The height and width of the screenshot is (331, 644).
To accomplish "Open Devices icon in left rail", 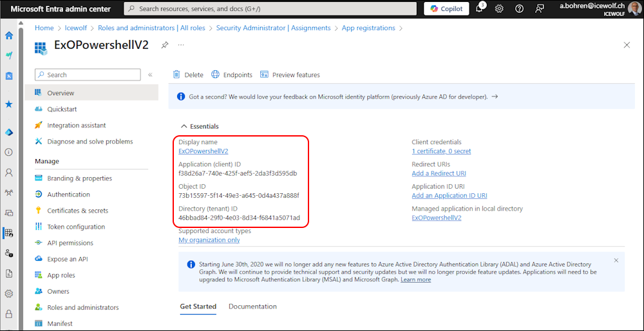I will [8, 213].
